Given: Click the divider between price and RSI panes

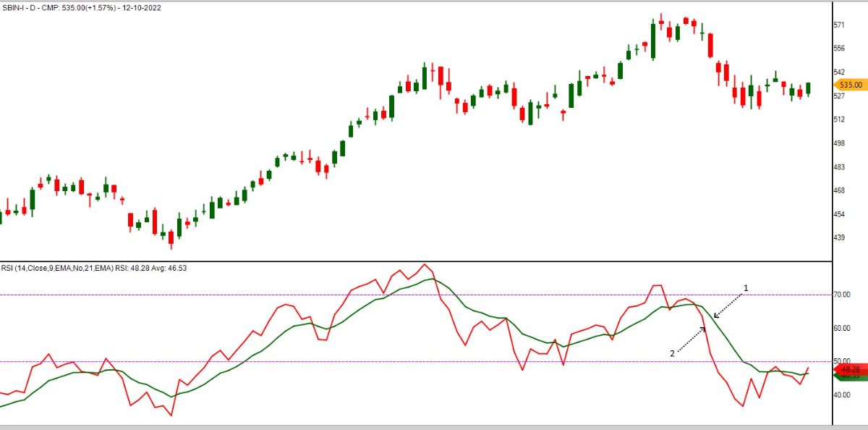Looking at the screenshot, I should click(434, 261).
